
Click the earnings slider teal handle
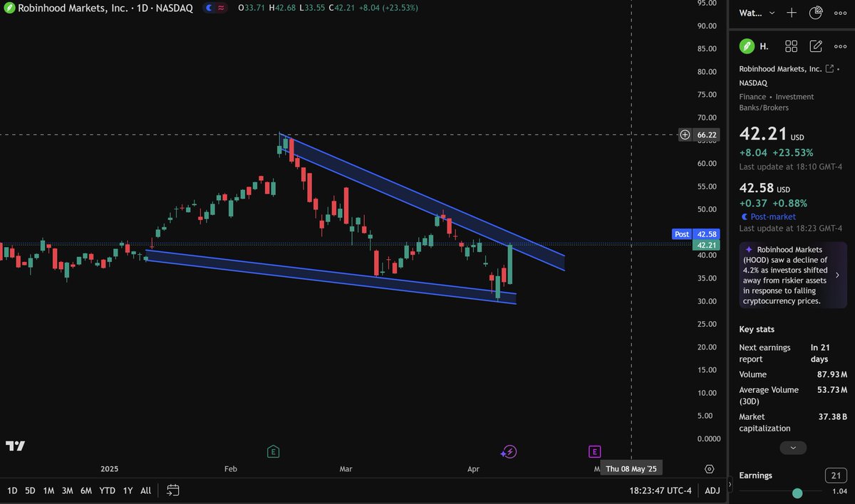tap(797, 493)
